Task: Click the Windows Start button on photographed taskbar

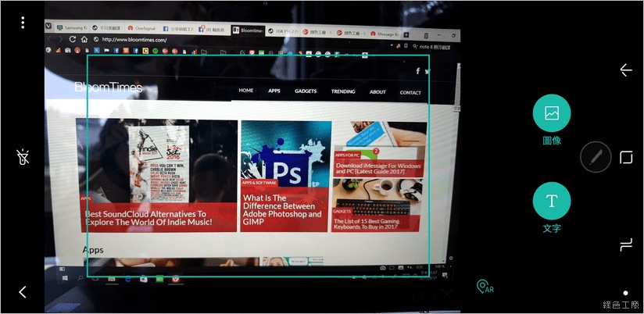Action: [65, 278]
